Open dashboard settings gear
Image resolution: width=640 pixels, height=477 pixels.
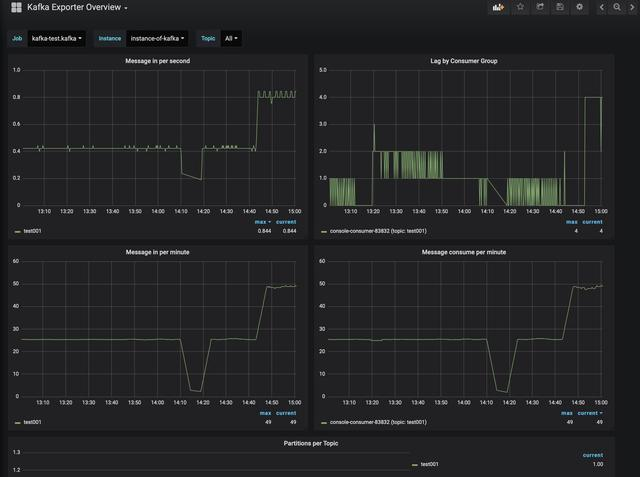pyautogui.click(x=580, y=7)
